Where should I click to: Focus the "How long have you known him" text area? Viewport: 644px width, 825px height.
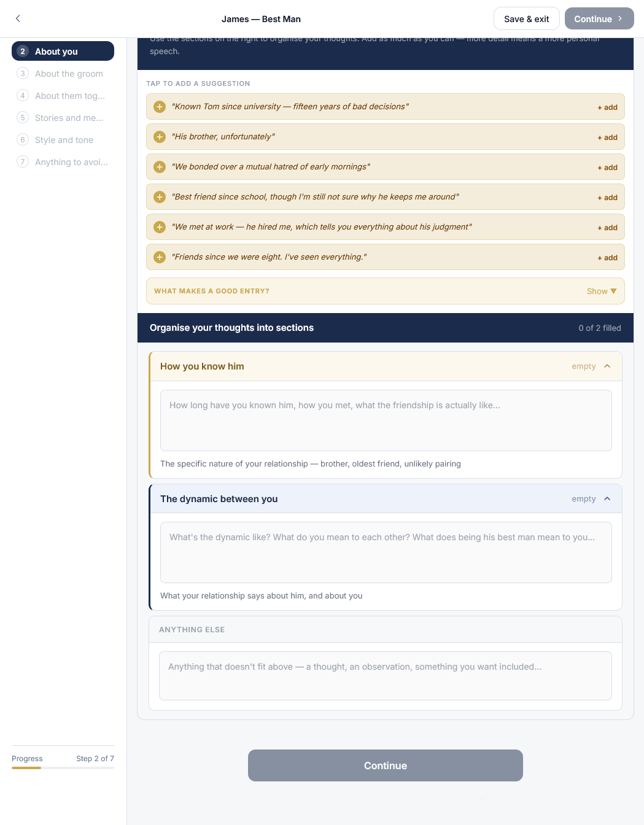[x=386, y=420]
